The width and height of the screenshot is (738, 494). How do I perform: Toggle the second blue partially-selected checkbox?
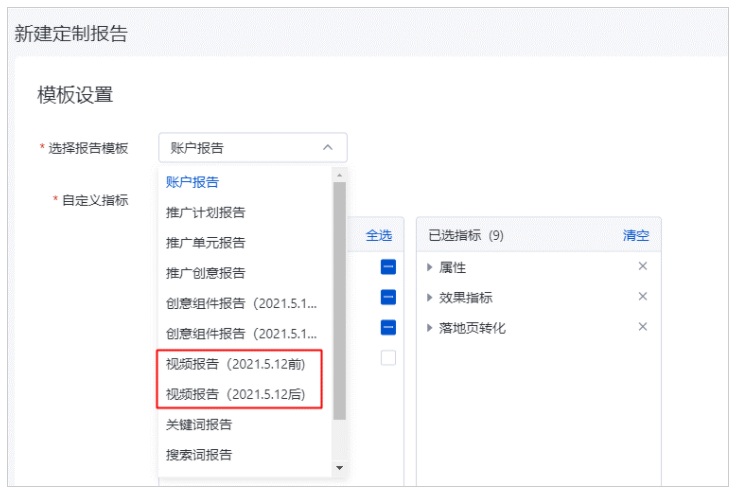pyautogui.click(x=388, y=297)
